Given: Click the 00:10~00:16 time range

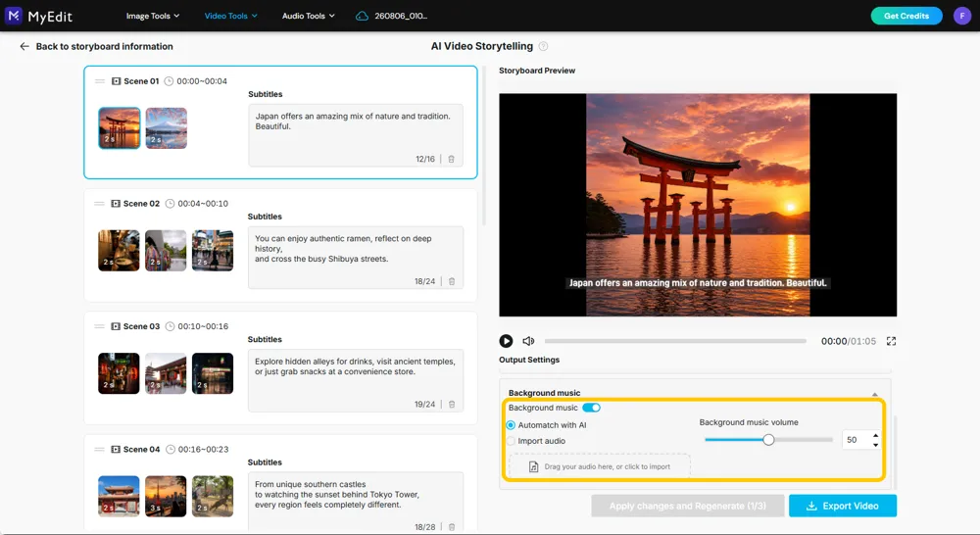Looking at the screenshot, I should pos(203,326).
